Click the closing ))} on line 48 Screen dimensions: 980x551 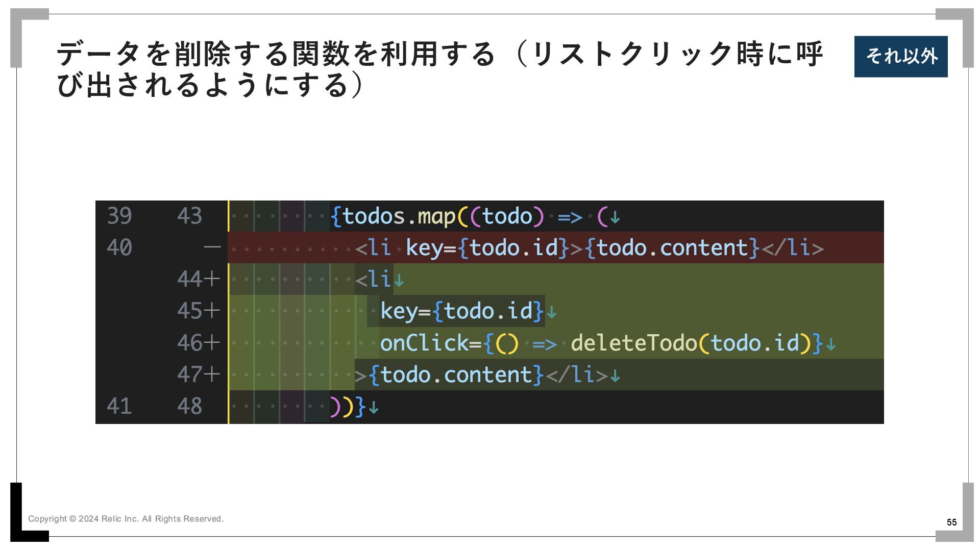348,407
